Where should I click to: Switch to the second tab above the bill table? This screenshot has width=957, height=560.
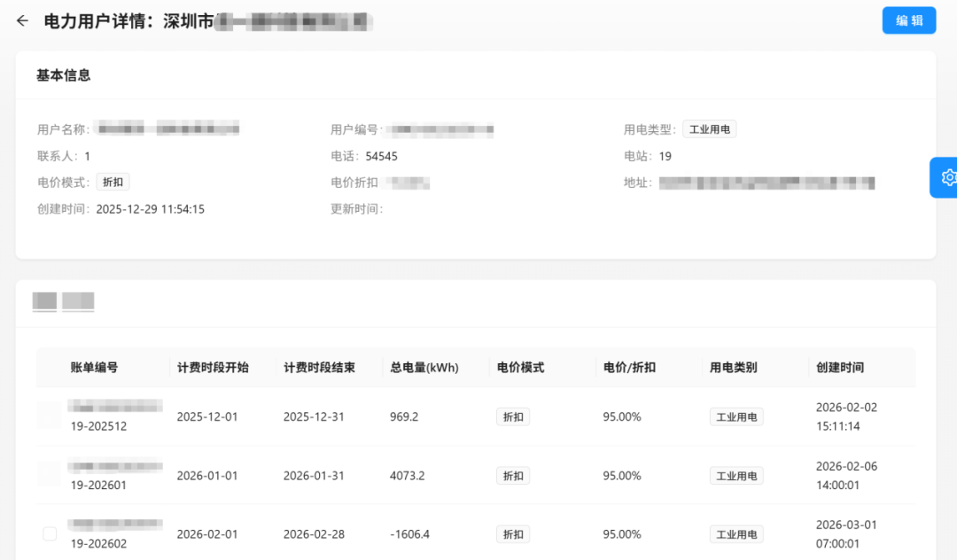(78, 301)
